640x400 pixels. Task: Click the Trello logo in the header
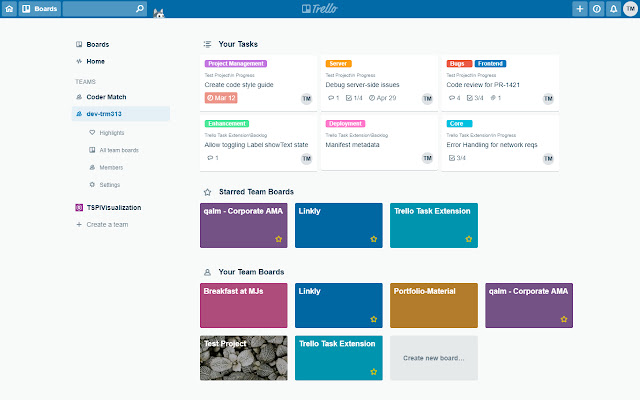point(320,9)
